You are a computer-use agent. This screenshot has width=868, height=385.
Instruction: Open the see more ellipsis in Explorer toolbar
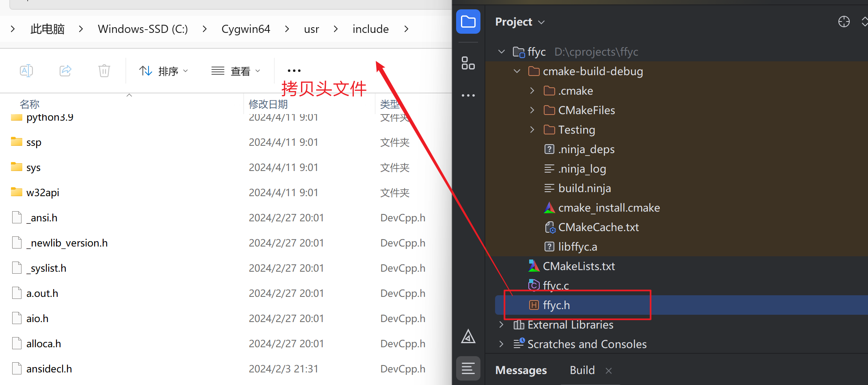(x=294, y=71)
